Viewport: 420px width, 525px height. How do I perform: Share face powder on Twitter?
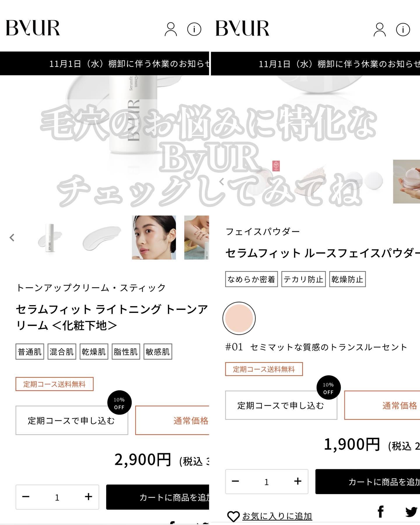point(411,512)
